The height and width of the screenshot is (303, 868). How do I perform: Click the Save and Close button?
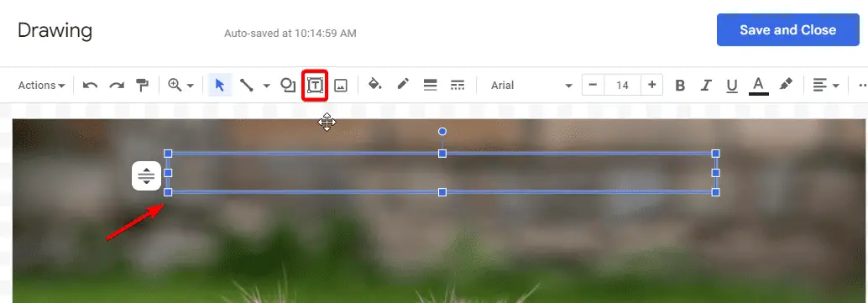[x=787, y=30]
